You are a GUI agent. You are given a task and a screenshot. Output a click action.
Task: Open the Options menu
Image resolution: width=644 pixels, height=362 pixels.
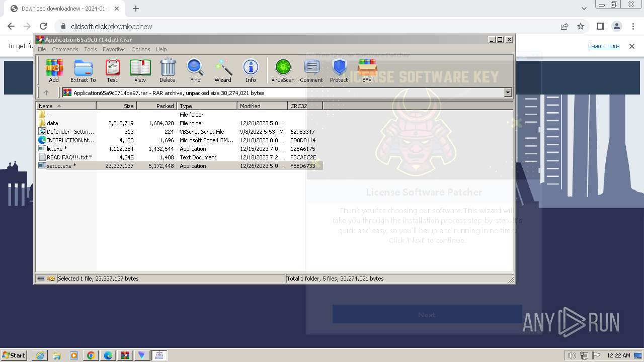click(x=141, y=49)
